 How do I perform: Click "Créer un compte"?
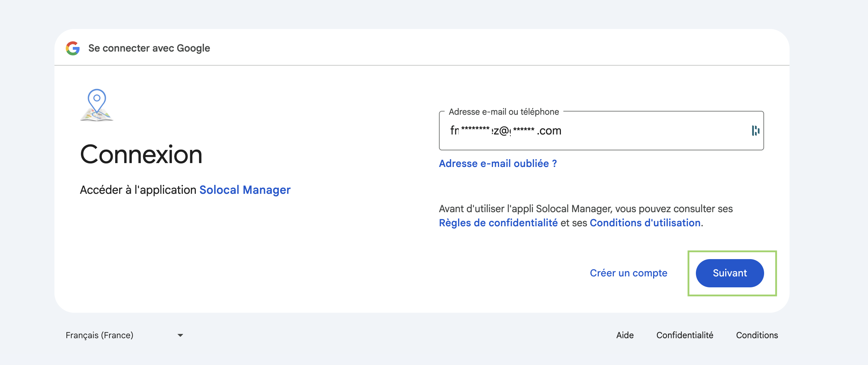[x=628, y=273]
